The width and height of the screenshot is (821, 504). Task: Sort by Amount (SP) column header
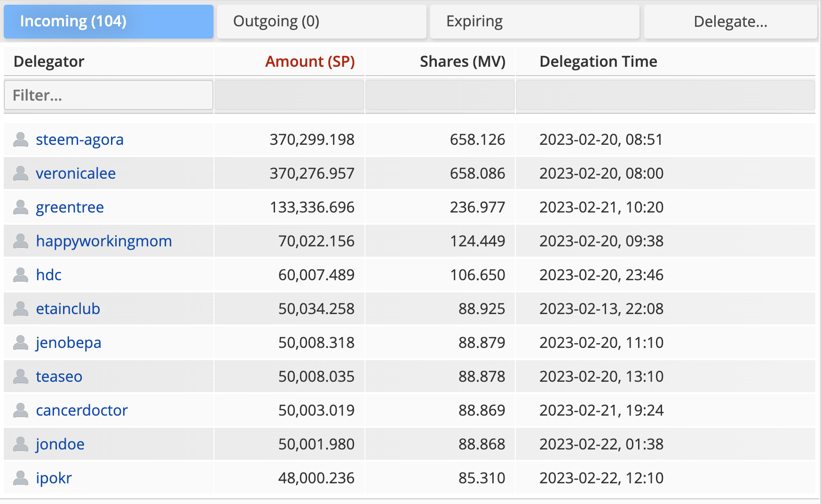click(x=310, y=62)
